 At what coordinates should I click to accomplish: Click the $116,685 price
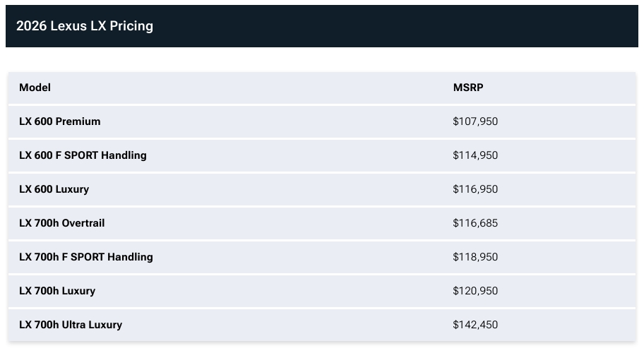click(475, 223)
